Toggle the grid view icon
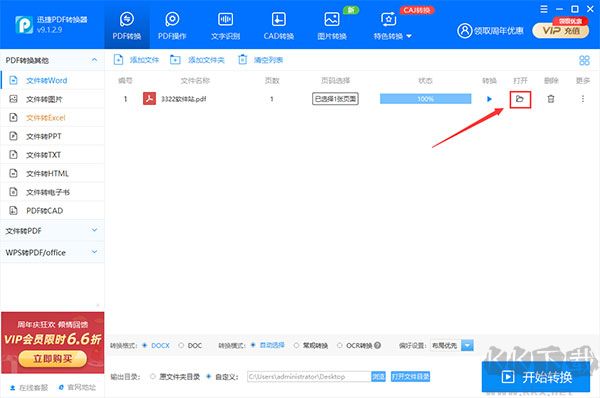Image resolution: width=600 pixels, height=398 pixels. click(x=584, y=60)
